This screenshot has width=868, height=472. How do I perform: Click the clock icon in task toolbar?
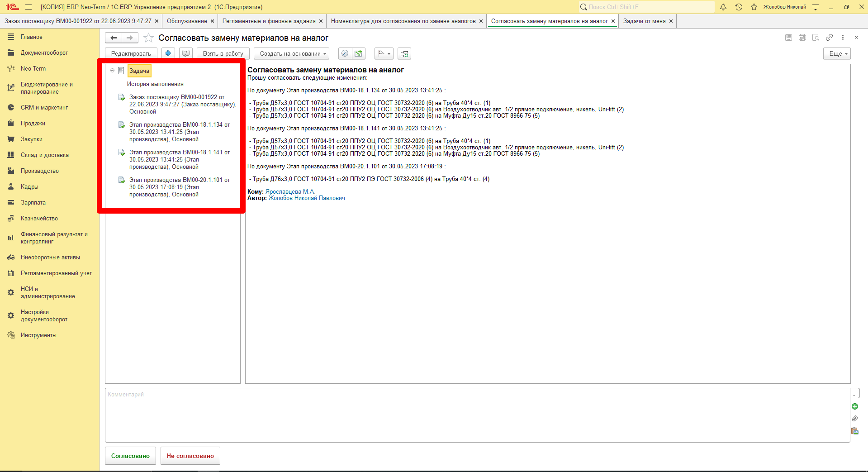pos(345,53)
